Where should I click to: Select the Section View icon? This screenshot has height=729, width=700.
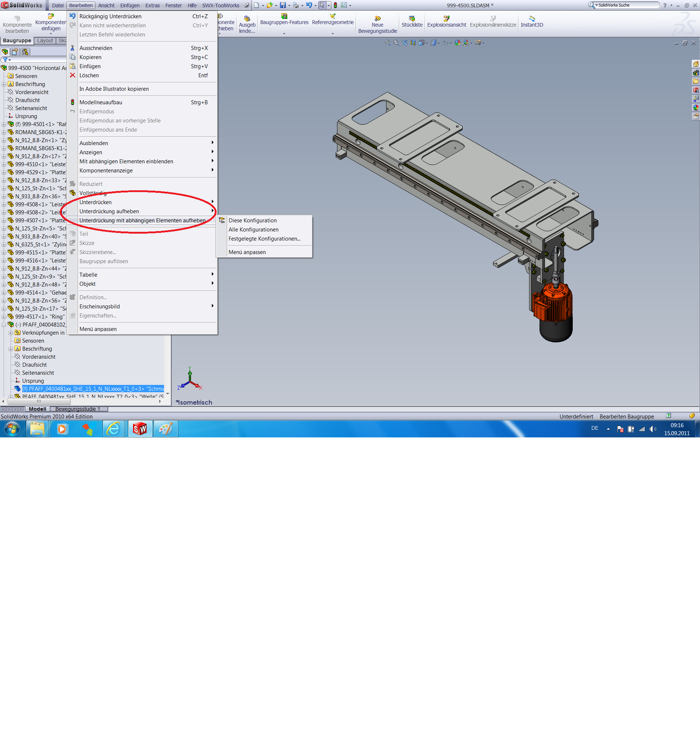click(413, 43)
